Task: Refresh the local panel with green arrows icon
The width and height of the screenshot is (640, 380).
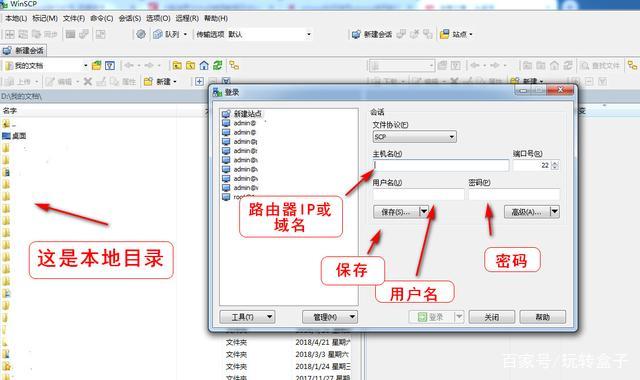Action: [x=218, y=65]
